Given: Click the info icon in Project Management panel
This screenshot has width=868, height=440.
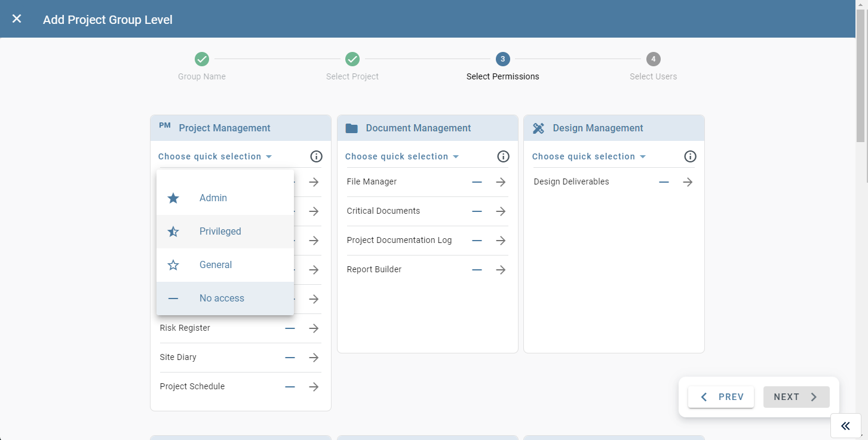Looking at the screenshot, I should click(x=317, y=156).
